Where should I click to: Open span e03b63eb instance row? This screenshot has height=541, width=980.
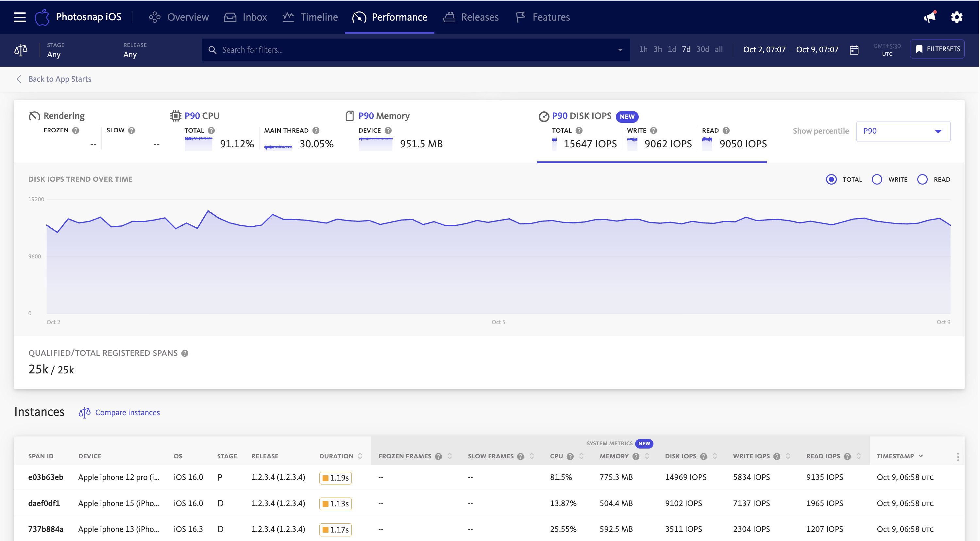pos(489,478)
